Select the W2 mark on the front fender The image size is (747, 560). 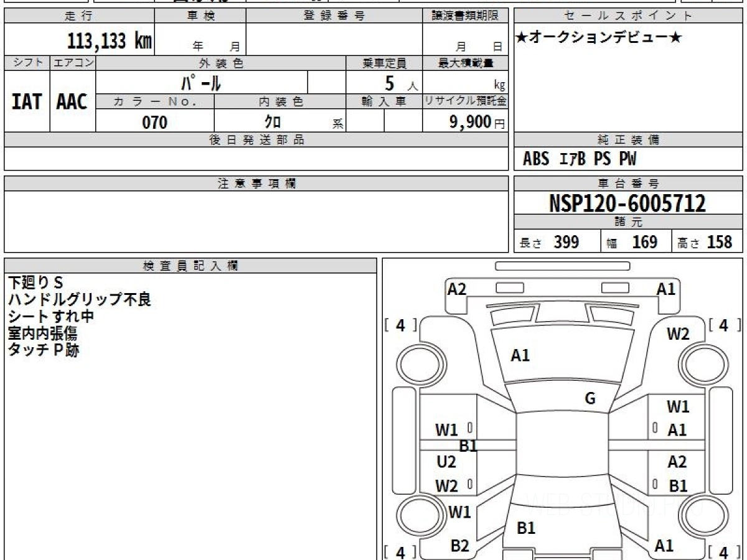[x=678, y=334]
